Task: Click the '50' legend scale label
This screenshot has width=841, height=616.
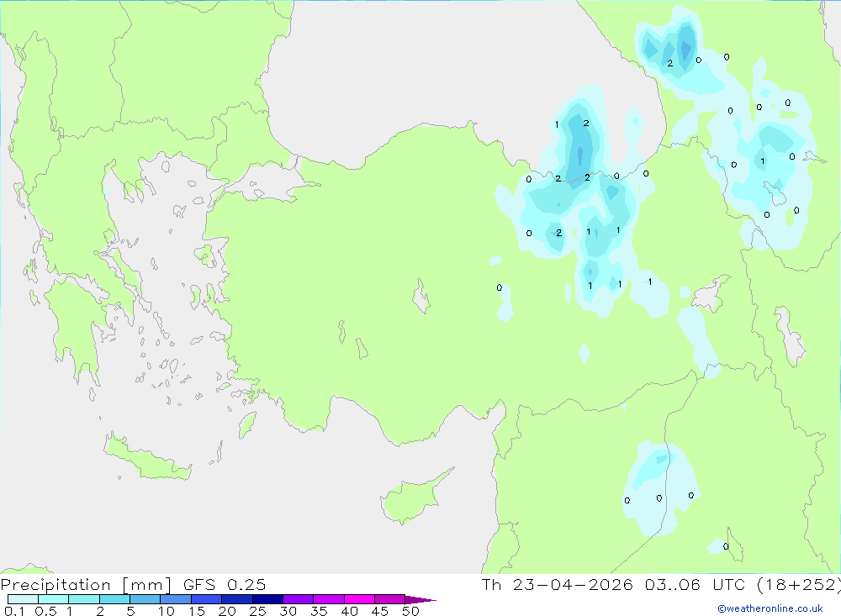Action: click(410, 611)
